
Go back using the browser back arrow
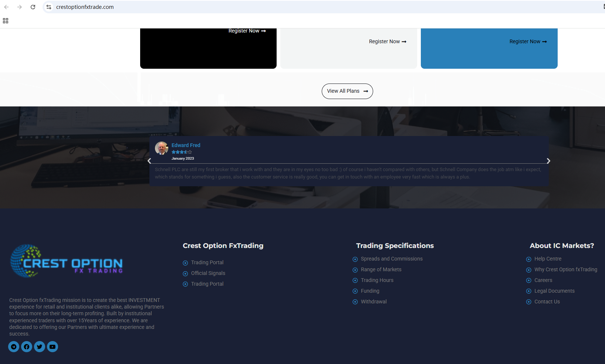[x=6, y=7]
